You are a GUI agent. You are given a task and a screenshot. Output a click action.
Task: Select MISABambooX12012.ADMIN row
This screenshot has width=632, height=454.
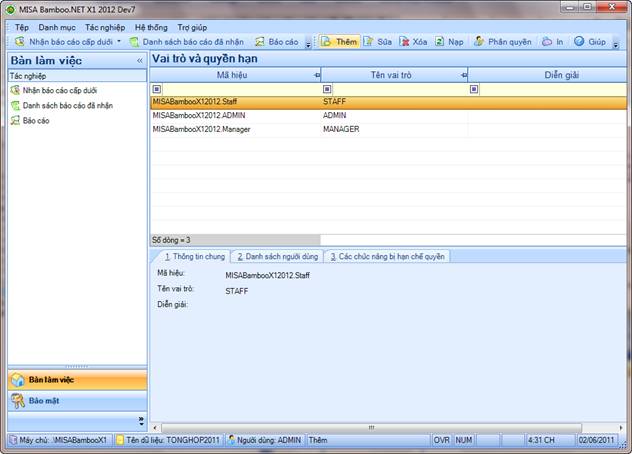click(x=389, y=116)
